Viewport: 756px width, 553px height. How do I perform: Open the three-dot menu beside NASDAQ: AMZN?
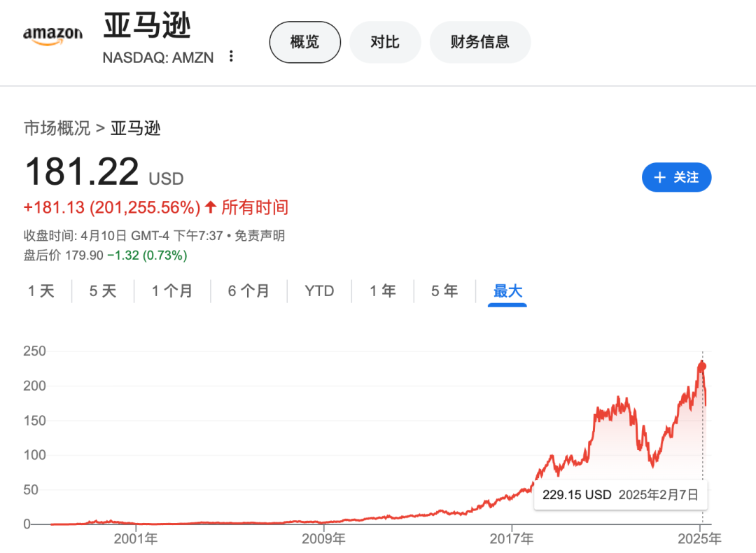(x=232, y=57)
